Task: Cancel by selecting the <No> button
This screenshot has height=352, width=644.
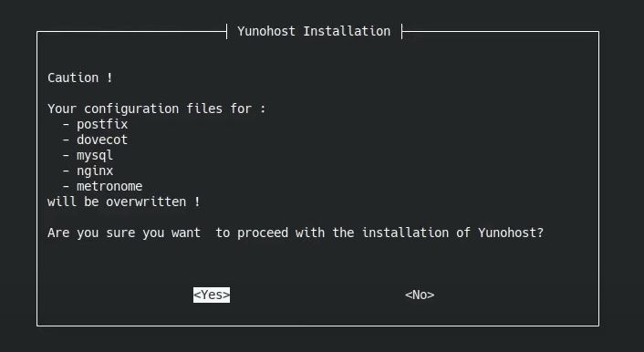Action: [x=420, y=295]
